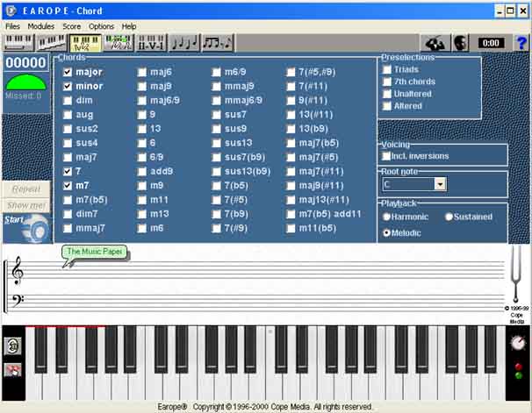Click the green score gauge meter
The height and width of the screenshot is (413, 532).
click(25, 82)
